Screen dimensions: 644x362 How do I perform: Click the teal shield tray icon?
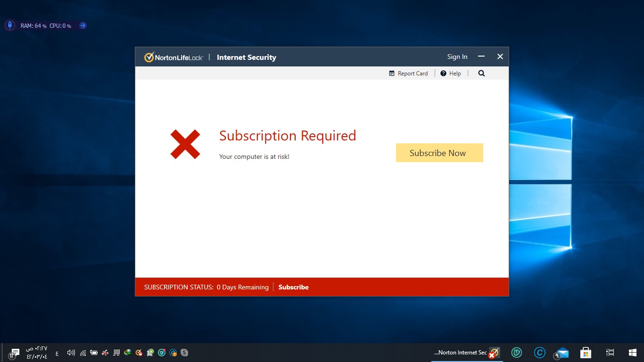pos(162,353)
